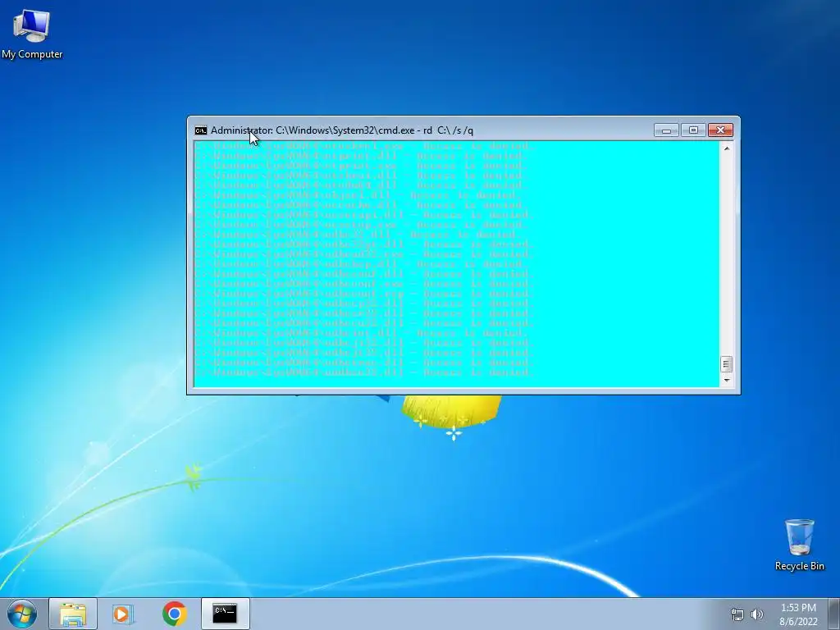Click the network status tray icon
Viewport: 840px width, 630px height.
click(x=737, y=614)
